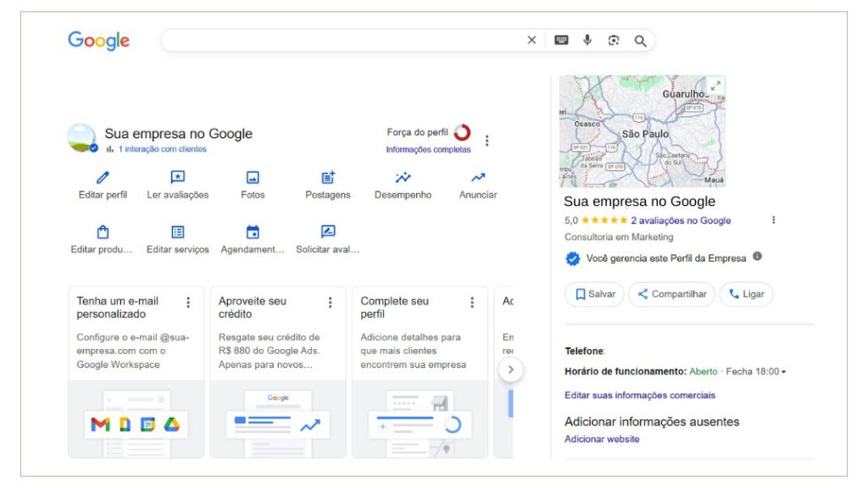Open three-dot menu in knowledge panel
The height and width of the screenshot is (488, 868).
point(773,220)
